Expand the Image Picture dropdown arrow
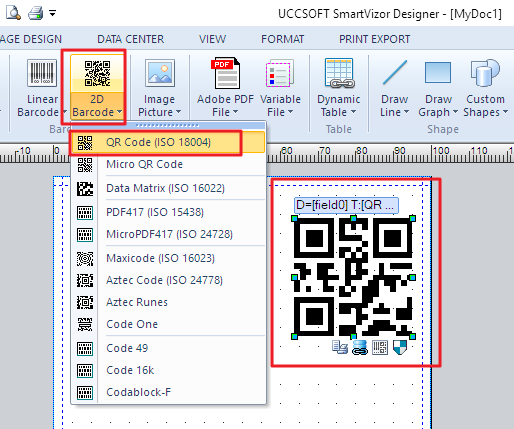This screenshot has width=514, height=429. [178, 112]
